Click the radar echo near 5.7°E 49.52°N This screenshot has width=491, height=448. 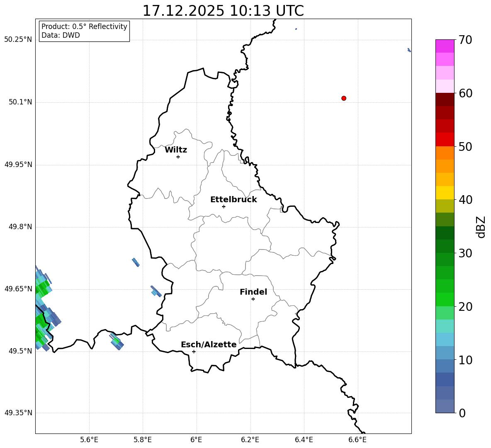coord(117,341)
